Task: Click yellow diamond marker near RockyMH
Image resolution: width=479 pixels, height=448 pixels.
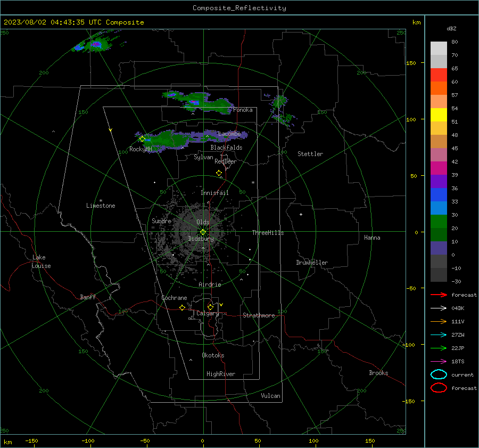Action: coord(142,139)
